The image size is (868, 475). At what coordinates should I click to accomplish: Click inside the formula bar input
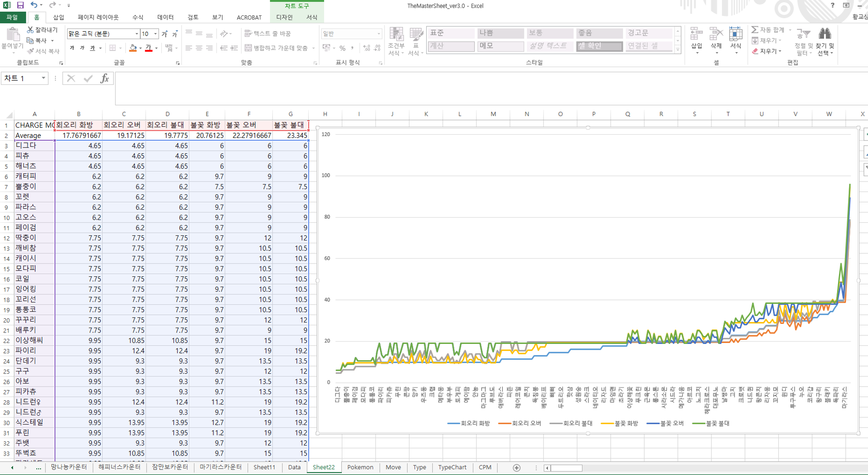click(491, 88)
